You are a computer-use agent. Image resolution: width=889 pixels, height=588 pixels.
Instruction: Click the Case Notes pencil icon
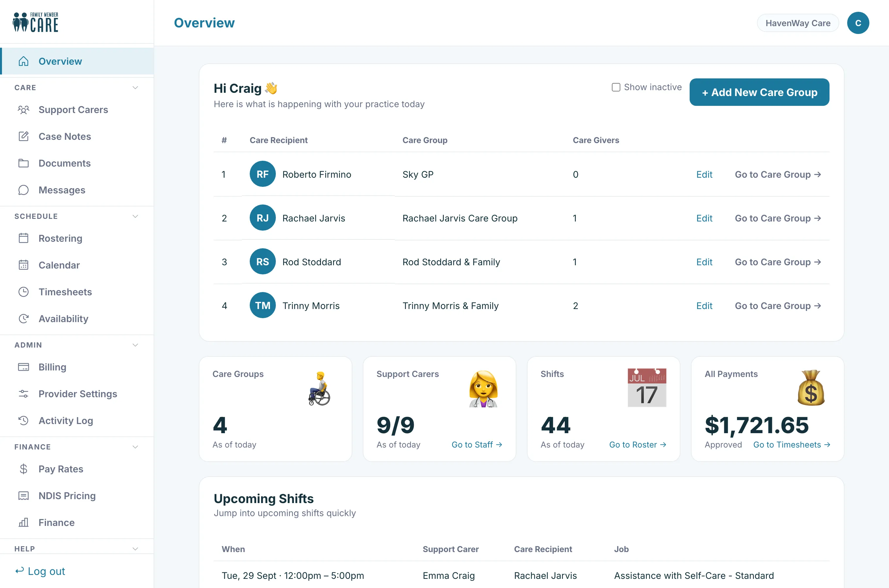tap(24, 137)
